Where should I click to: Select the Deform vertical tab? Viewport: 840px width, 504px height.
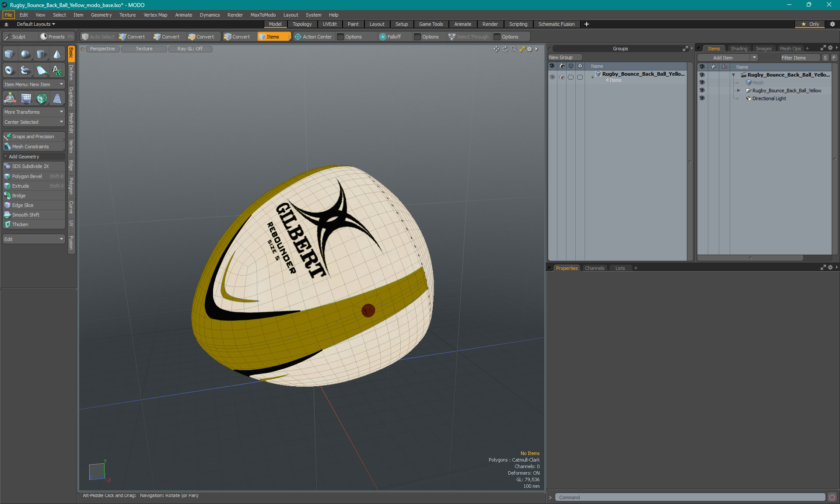point(71,73)
